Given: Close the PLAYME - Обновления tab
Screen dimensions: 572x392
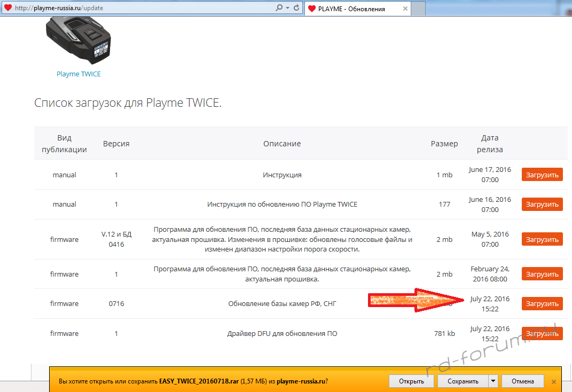Looking at the screenshot, I should [405, 9].
